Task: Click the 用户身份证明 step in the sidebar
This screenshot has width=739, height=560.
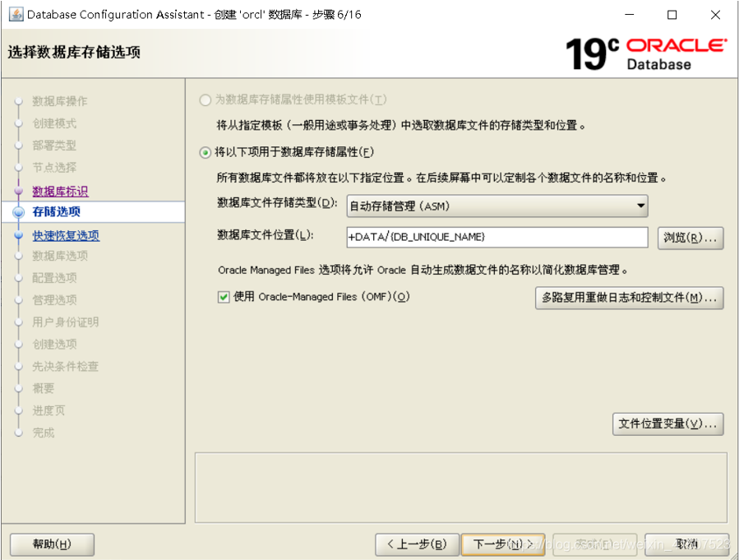Action: point(66,322)
